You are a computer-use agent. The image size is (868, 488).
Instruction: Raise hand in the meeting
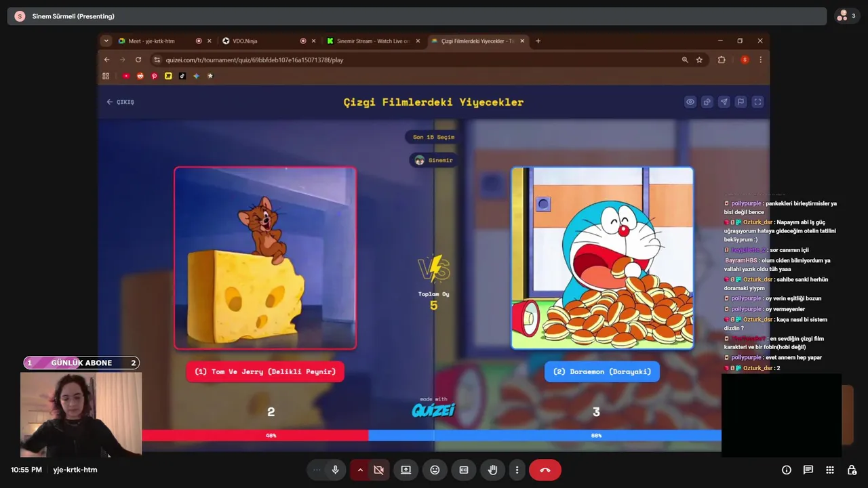click(493, 470)
